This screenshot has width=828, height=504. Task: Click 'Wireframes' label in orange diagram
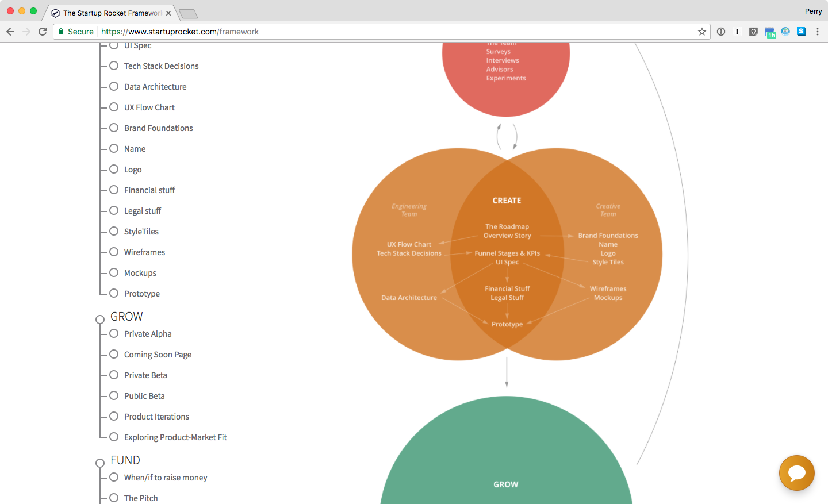(x=608, y=288)
